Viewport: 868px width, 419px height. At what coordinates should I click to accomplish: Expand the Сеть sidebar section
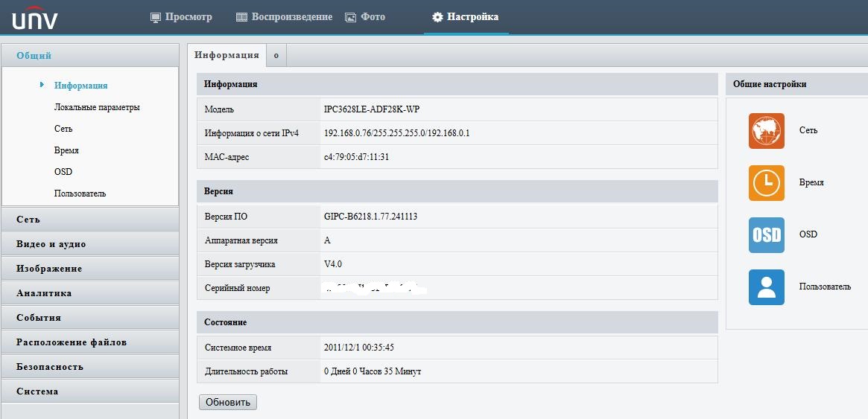[x=89, y=220]
